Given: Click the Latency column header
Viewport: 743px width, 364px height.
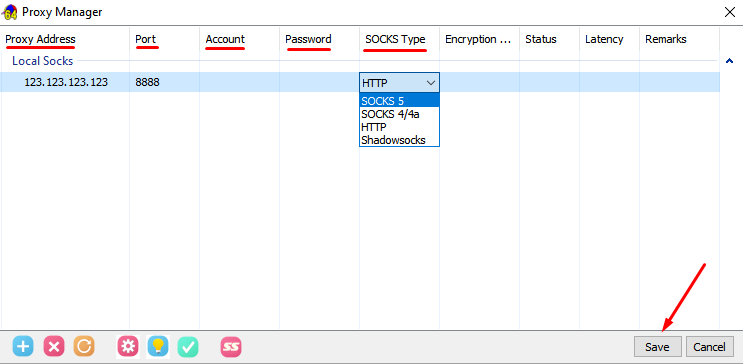Looking at the screenshot, I should pos(609,39).
